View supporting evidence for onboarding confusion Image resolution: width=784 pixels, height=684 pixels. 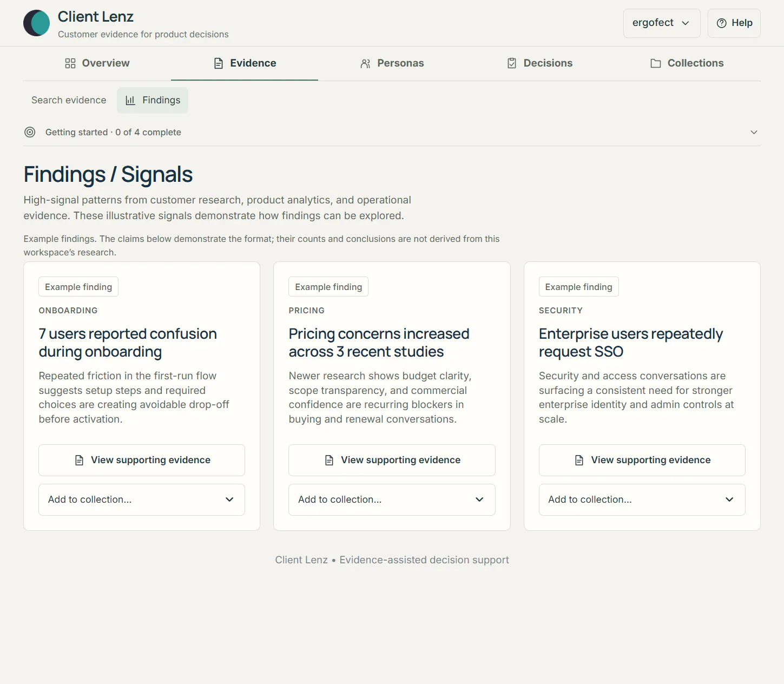(x=142, y=460)
